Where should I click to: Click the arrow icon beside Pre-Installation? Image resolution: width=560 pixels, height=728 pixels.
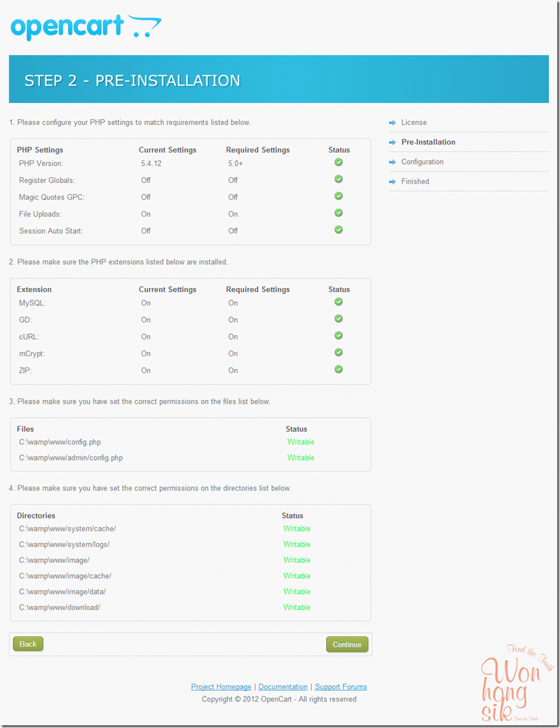pyautogui.click(x=392, y=142)
